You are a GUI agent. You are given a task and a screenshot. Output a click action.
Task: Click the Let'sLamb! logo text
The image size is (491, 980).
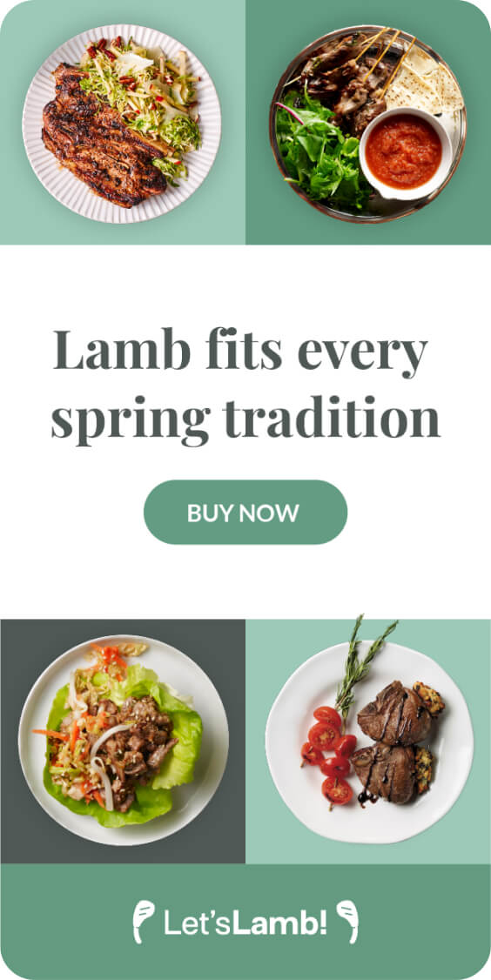pyautogui.click(x=245, y=923)
